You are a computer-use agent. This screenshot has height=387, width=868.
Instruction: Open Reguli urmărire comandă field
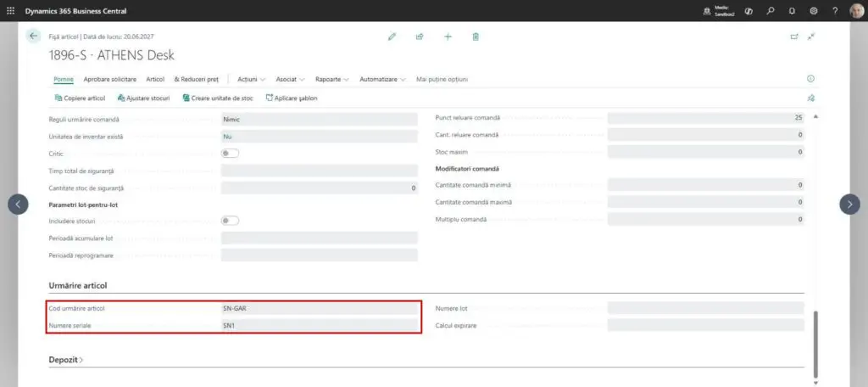pyautogui.click(x=320, y=119)
